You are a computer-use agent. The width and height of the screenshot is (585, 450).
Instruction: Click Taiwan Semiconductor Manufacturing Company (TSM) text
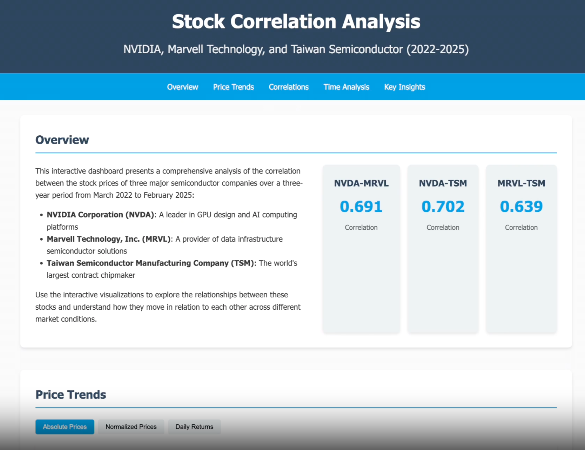tap(151, 263)
